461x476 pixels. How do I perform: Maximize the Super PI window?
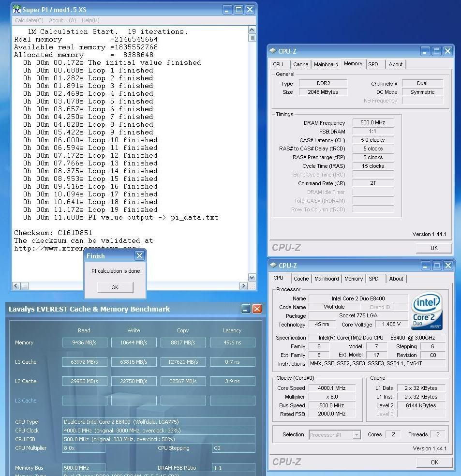[238, 10]
